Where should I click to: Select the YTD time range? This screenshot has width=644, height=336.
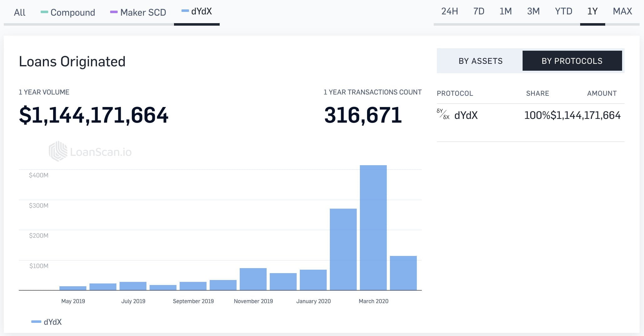coord(563,12)
